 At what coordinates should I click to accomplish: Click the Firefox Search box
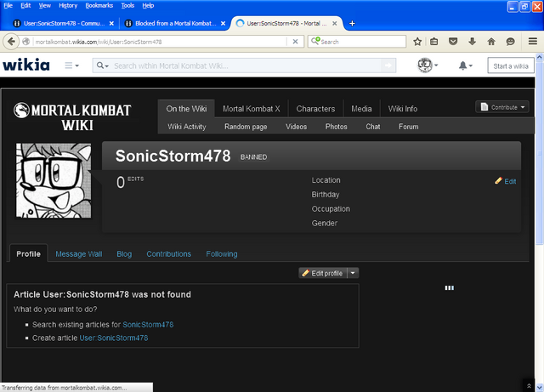tap(357, 42)
